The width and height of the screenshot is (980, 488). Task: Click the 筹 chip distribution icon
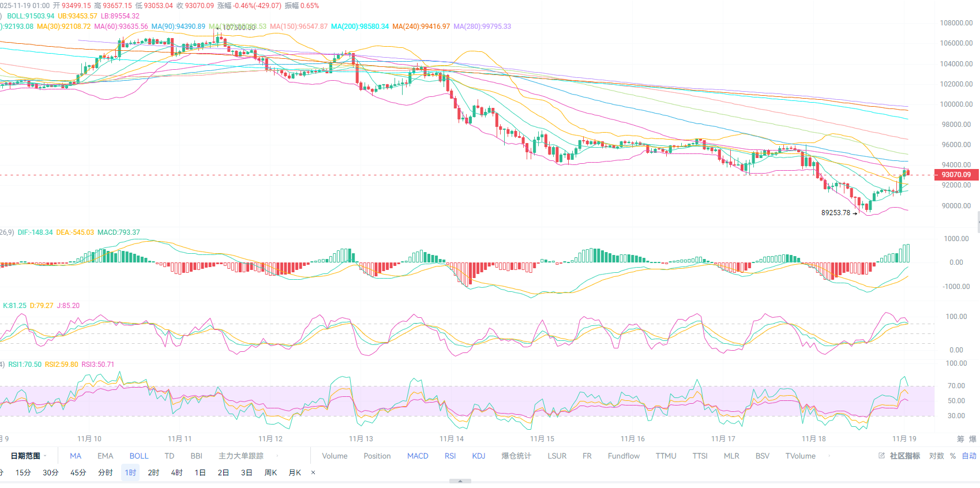click(960, 439)
